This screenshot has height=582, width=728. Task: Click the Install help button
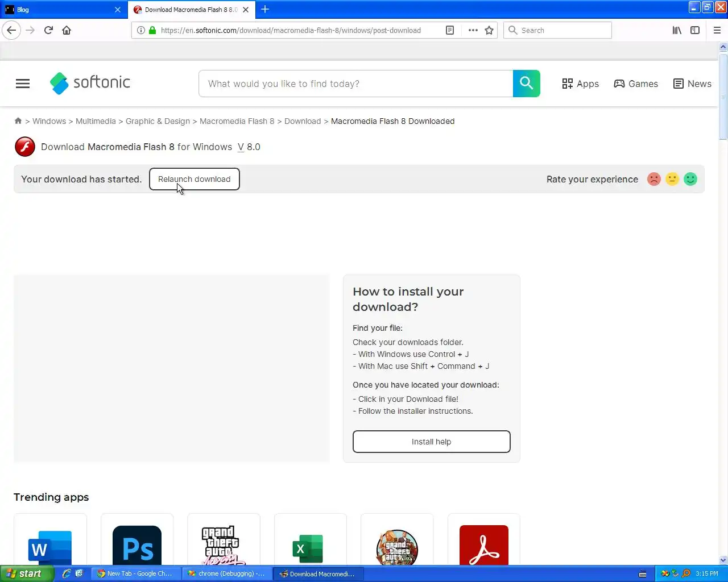tap(432, 442)
